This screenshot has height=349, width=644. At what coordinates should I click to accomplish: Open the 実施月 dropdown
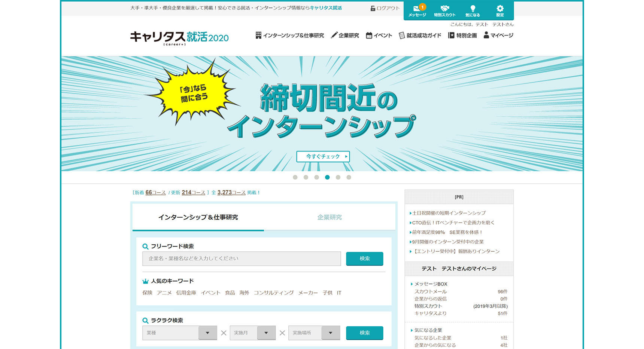(x=253, y=333)
